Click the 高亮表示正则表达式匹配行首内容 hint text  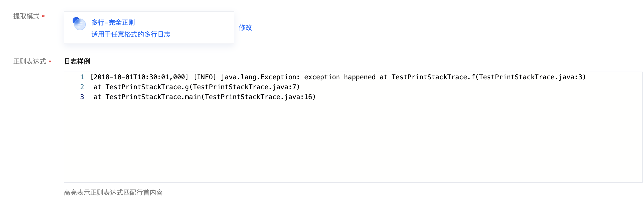click(x=113, y=192)
